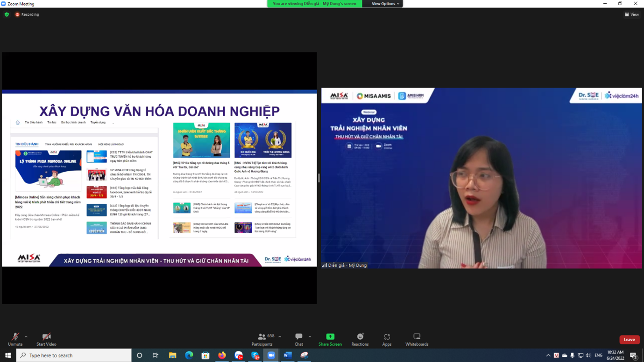Expand the arrow next to Participants

pyautogui.click(x=280, y=336)
